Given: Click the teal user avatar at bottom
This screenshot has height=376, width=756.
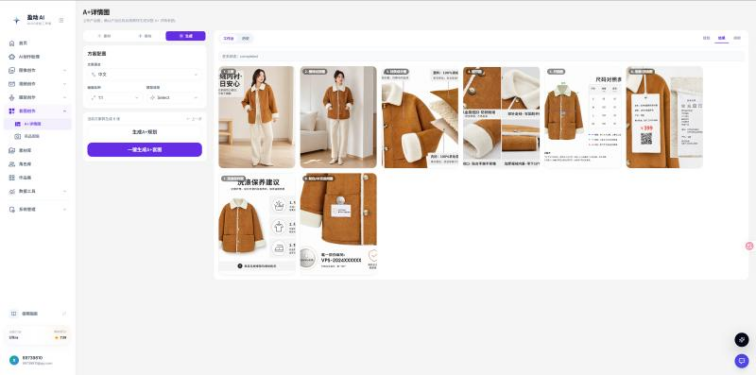Looking at the screenshot, I should tap(14, 360).
